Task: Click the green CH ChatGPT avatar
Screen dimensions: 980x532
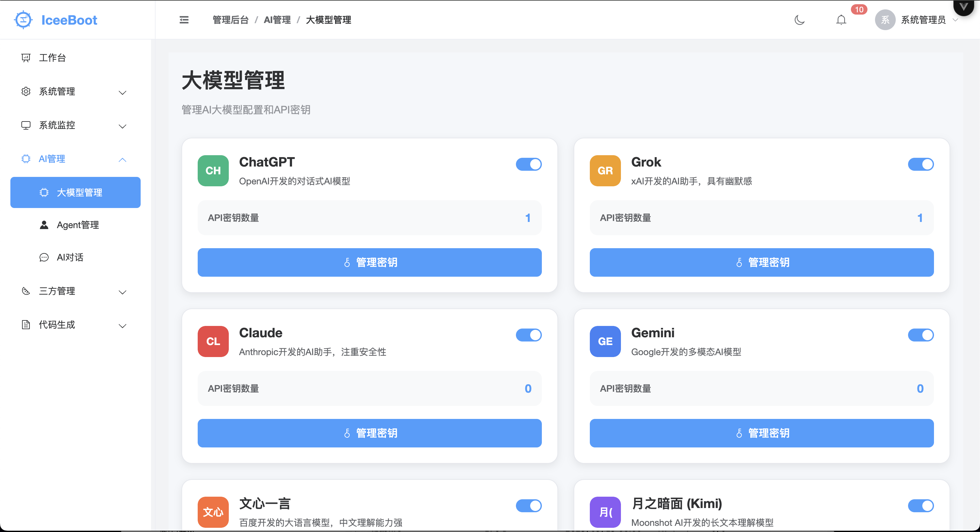Action: (x=213, y=171)
